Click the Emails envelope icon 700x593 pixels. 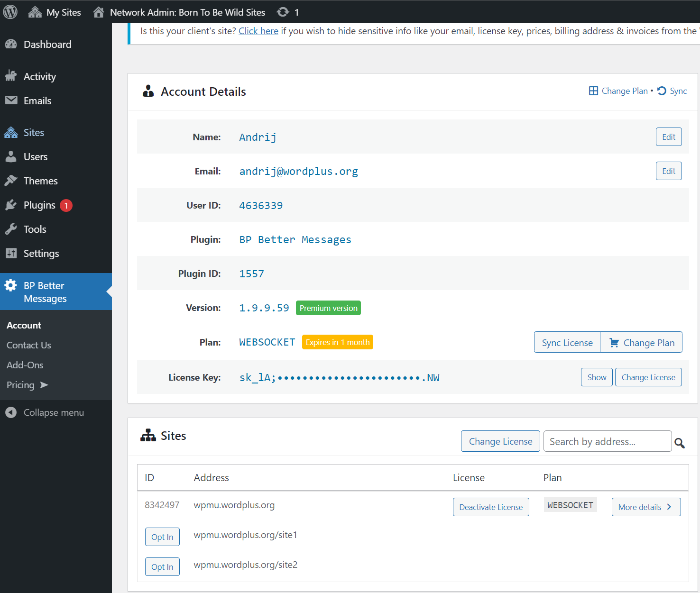(x=11, y=100)
